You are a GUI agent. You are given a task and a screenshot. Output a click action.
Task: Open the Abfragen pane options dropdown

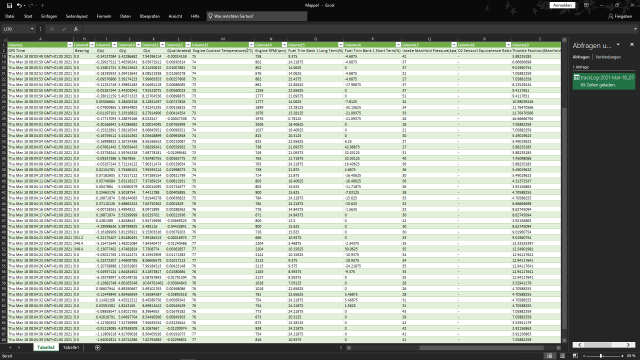tap(618, 44)
